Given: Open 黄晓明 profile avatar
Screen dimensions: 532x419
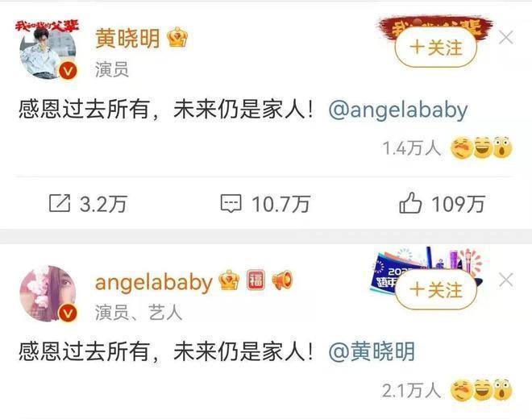Looking at the screenshot, I should point(48,51).
